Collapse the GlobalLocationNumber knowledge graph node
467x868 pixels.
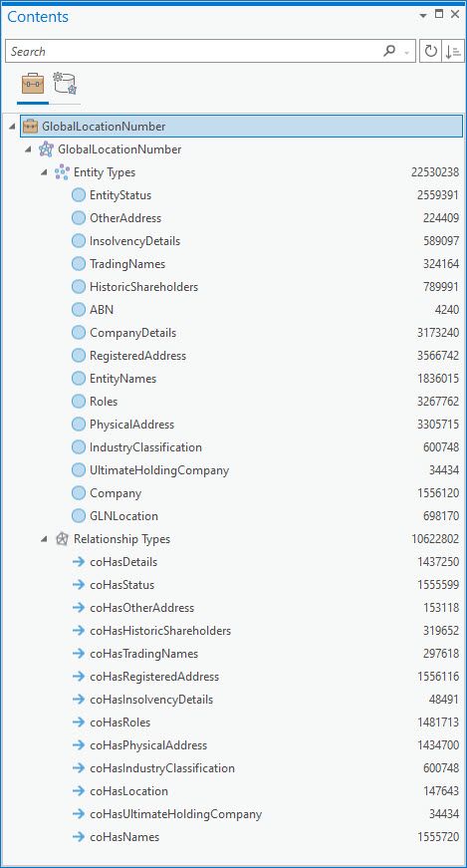tap(28, 149)
